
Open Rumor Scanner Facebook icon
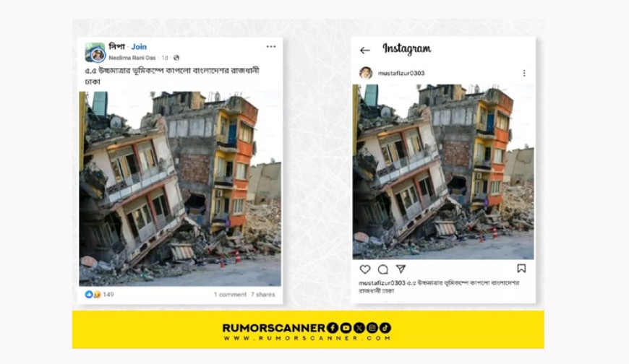[x=333, y=328]
